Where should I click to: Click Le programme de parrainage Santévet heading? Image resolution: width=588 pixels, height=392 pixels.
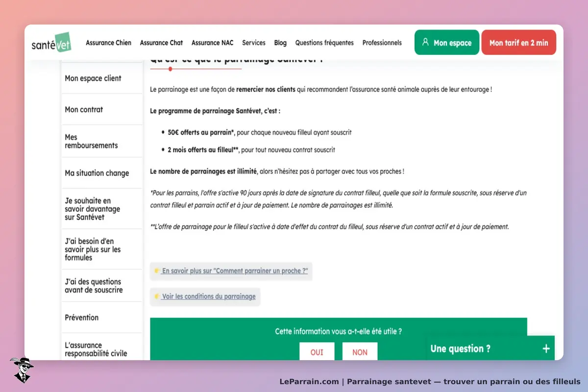[215, 111]
